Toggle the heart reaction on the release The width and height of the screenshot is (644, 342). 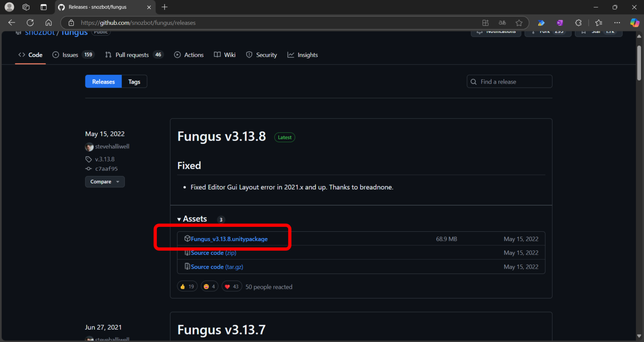231,286
